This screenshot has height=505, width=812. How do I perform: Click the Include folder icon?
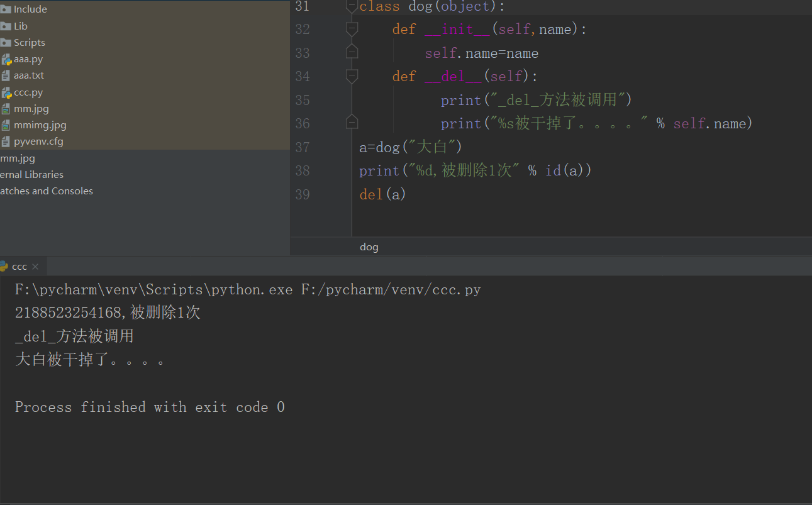tap(6, 9)
